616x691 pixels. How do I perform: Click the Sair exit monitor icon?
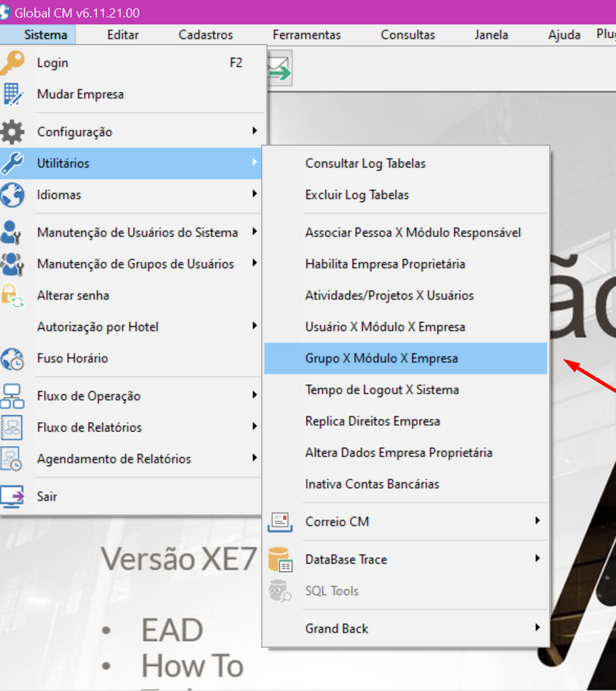[x=13, y=497]
